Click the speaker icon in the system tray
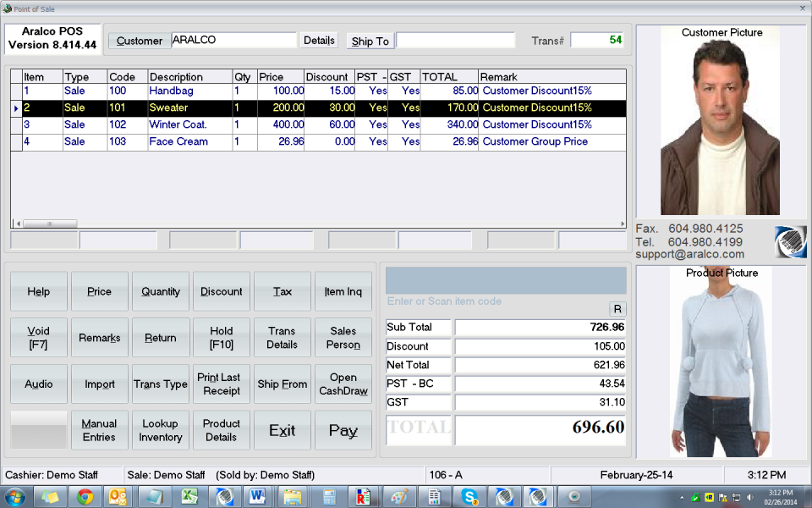 pyautogui.click(x=750, y=497)
